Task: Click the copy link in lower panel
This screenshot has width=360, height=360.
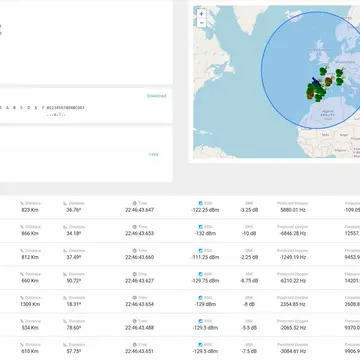Action: pyautogui.click(x=153, y=154)
